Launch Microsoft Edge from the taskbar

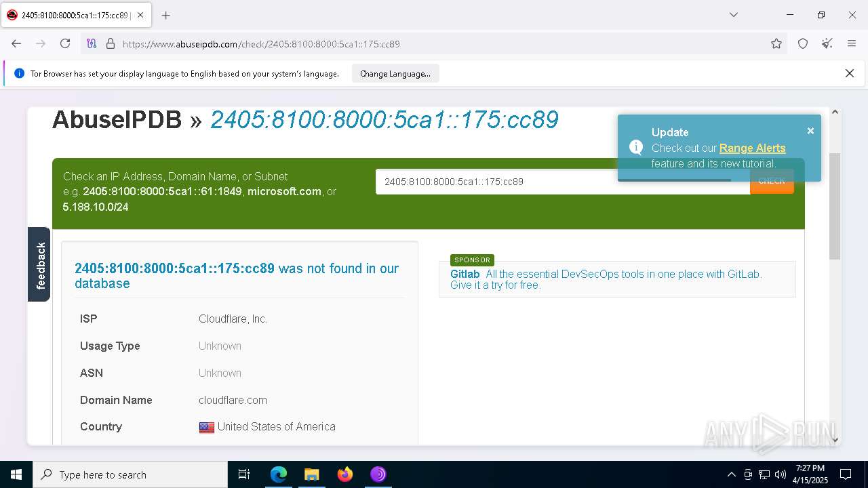pos(279,474)
